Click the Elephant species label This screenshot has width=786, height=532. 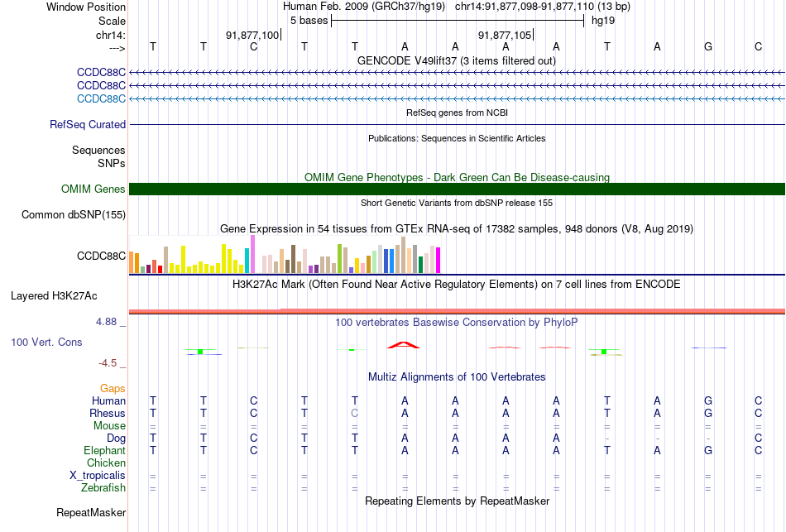[104, 450]
